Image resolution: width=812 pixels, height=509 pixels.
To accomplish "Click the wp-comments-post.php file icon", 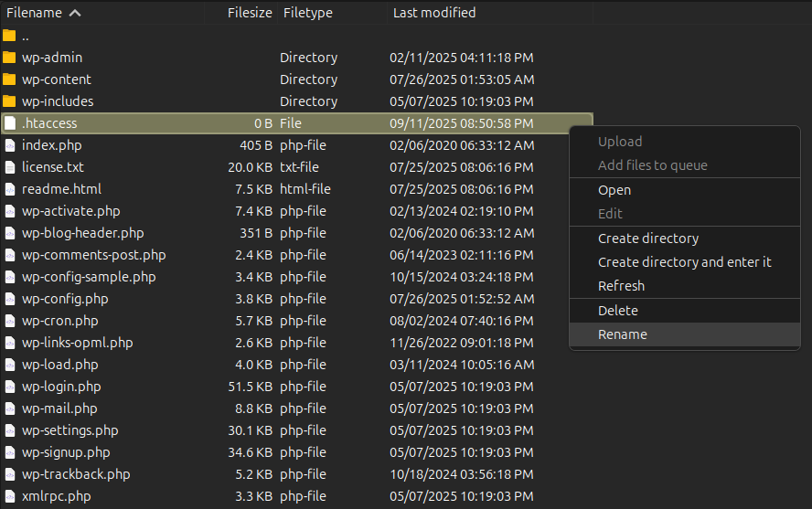I will click(x=10, y=255).
